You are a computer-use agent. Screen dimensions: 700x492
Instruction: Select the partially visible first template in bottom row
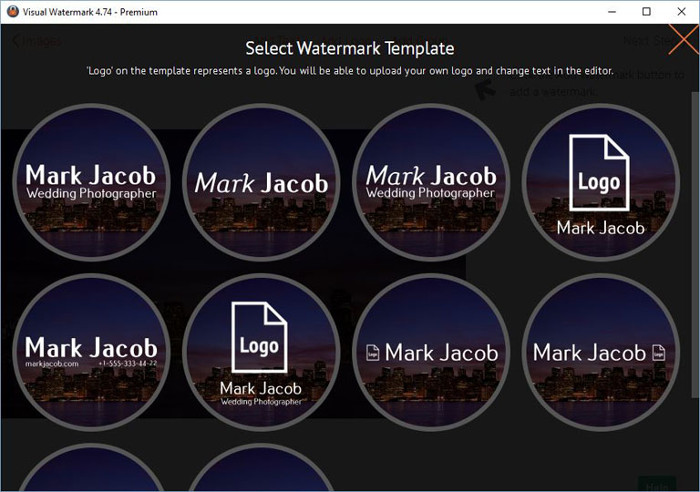coord(91,472)
